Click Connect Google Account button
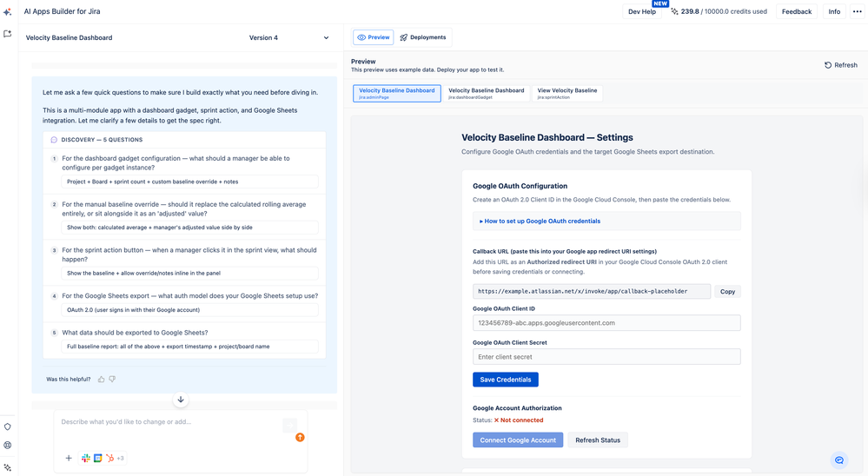The height and width of the screenshot is (476, 868). pyautogui.click(x=518, y=440)
